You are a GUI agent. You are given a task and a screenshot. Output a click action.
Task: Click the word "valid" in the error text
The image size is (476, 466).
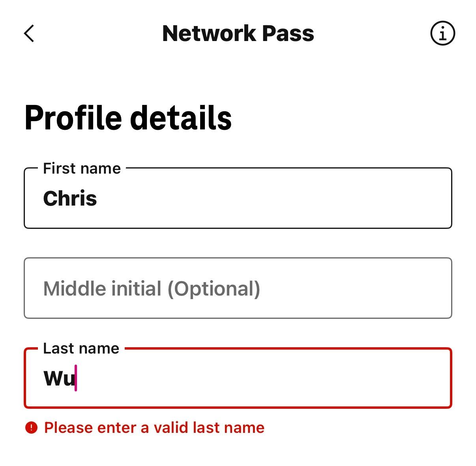click(x=171, y=428)
